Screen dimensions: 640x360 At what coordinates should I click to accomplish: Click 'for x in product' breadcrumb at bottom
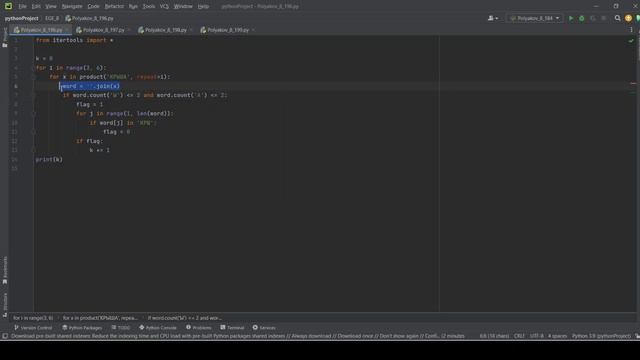(x=100, y=318)
